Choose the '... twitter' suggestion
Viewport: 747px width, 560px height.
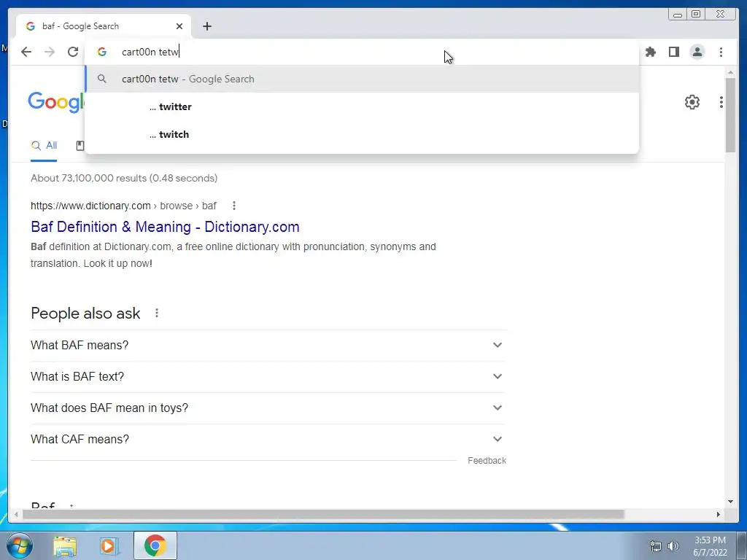coord(362,106)
